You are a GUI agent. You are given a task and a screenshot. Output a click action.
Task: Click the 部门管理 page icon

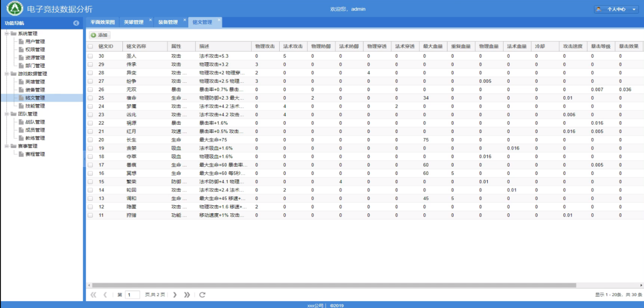(x=21, y=65)
